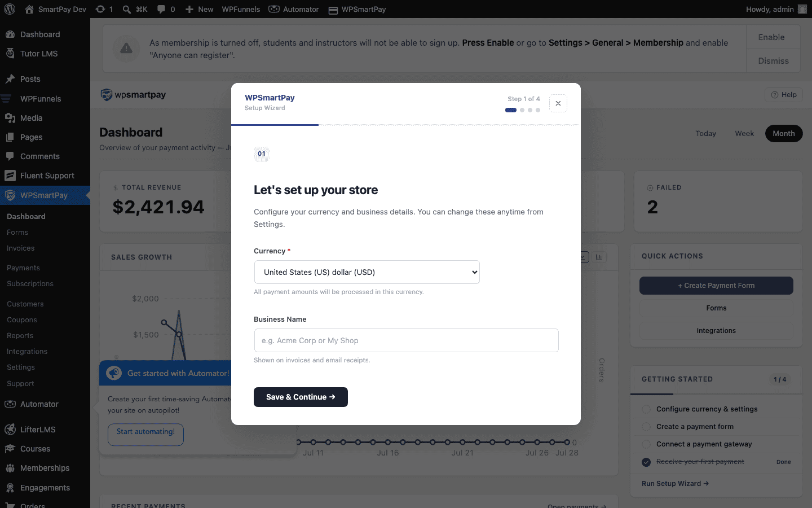Open Media library icon in sidebar
This screenshot has width=812, height=508.
pos(10,118)
